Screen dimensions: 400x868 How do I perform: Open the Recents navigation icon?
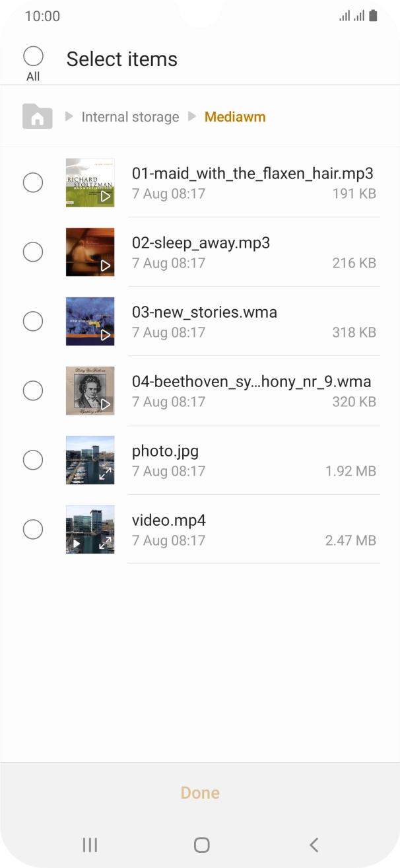[x=90, y=844]
